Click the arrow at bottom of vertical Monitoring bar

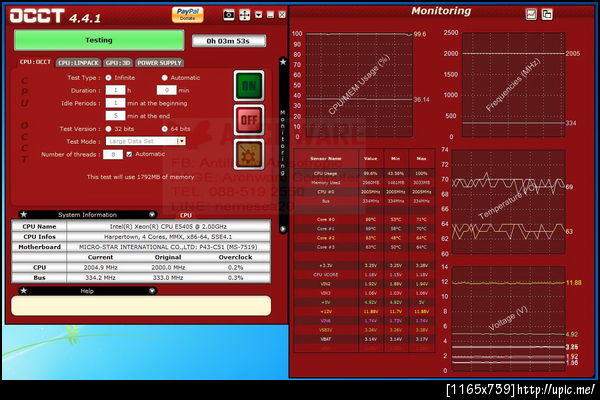point(283,229)
